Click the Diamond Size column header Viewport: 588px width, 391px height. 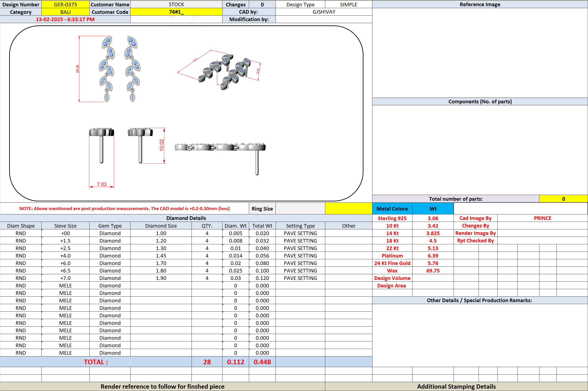pos(161,226)
